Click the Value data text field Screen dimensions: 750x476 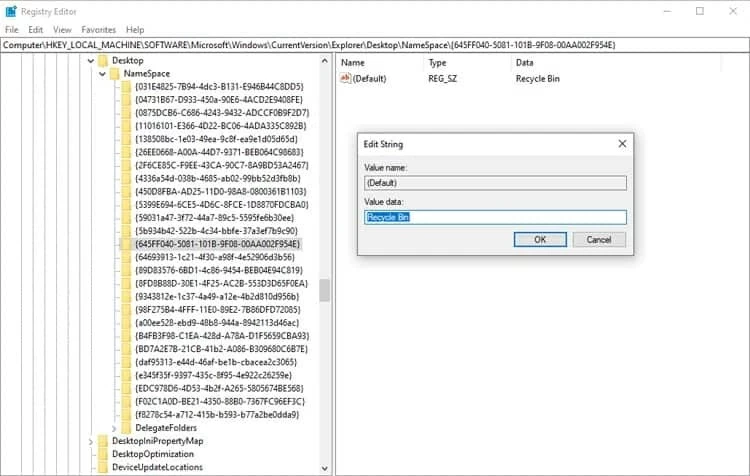495,217
